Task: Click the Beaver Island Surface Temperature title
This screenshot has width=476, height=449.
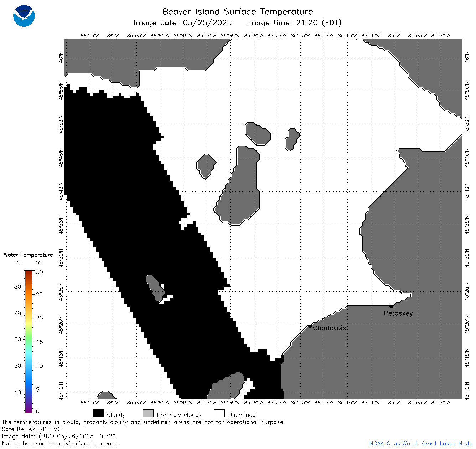Action: click(x=238, y=11)
